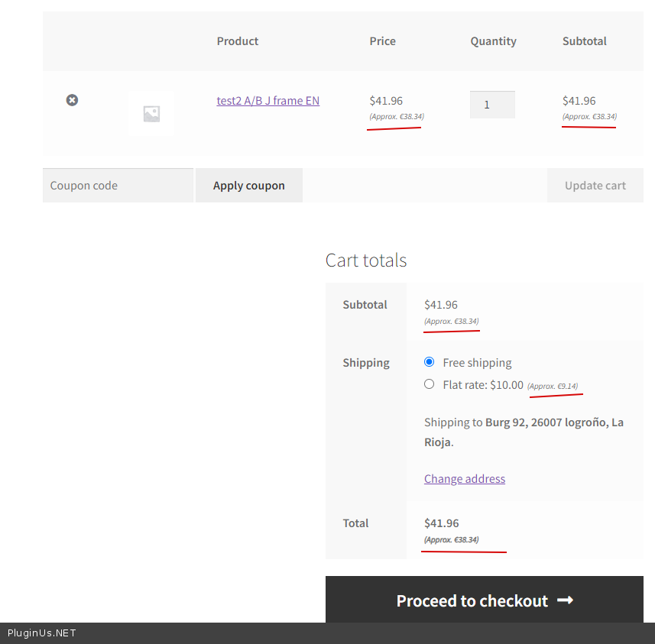The width and height of the screenshot is (655, 644).
Task: Click the Product column header
Action: [238, 41]
